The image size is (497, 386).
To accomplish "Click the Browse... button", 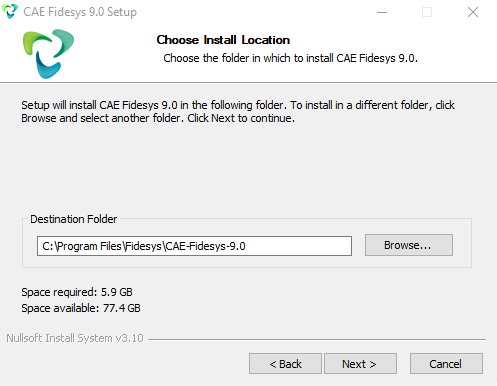I will (409, 245).
